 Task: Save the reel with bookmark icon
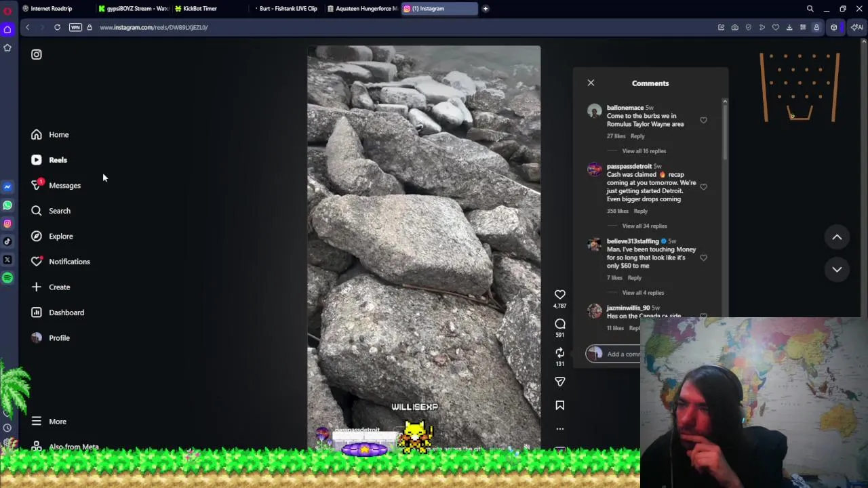(559, 405)
